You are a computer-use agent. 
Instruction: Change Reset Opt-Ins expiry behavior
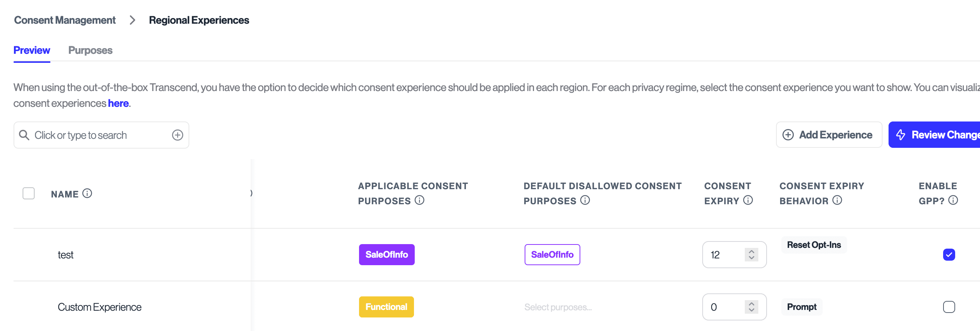point(814,245)
